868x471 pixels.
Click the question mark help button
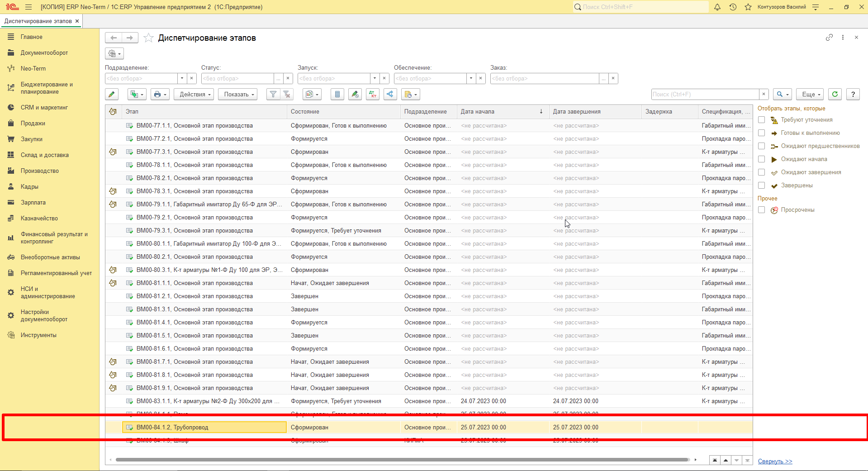point(853,94)
